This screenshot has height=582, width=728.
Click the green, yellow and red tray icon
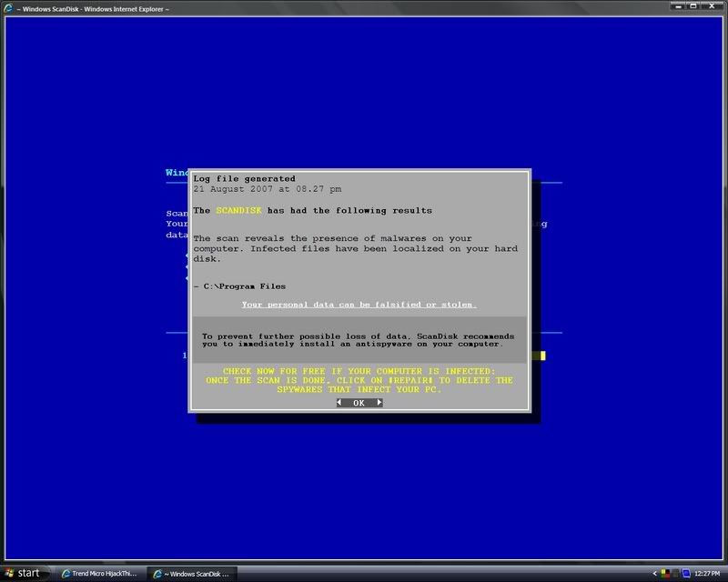click(x=665, y=574)
